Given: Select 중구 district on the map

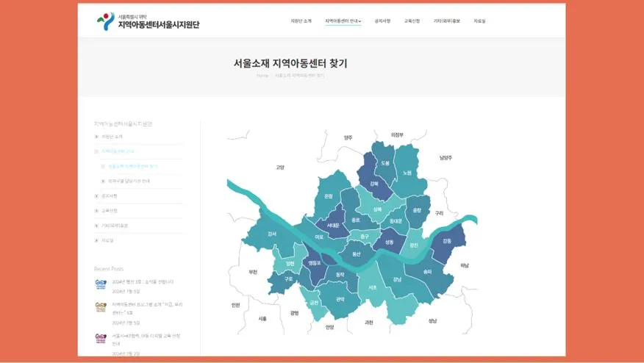Looking at the screenshot, I should (365, 236).
